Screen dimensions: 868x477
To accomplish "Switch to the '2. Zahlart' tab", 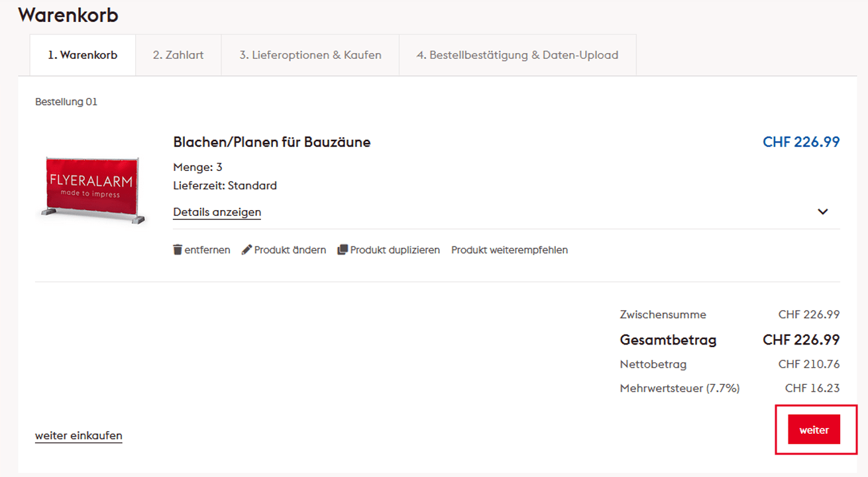I will 178,55.
